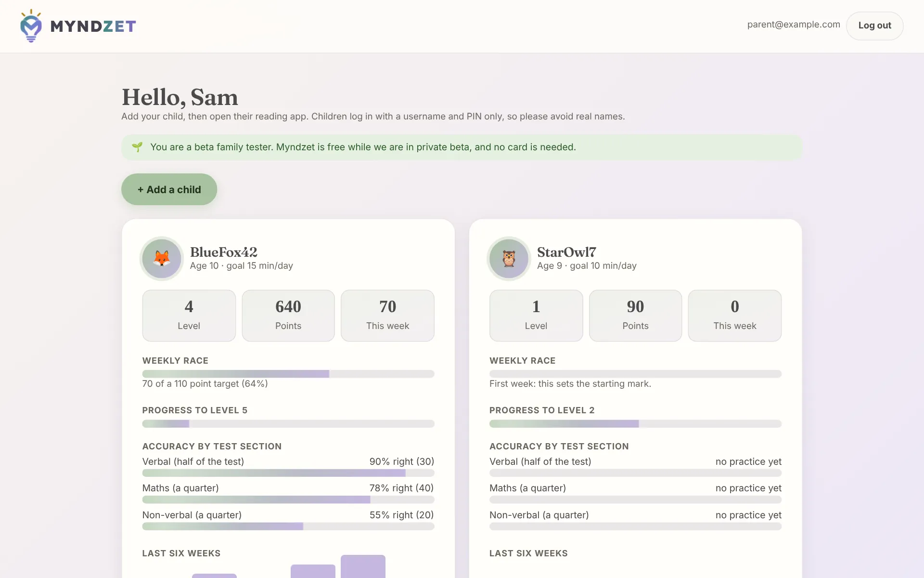Screen dimensions: 924x578
Task: Click '78% right (40)' value
Action: point(402,488)
